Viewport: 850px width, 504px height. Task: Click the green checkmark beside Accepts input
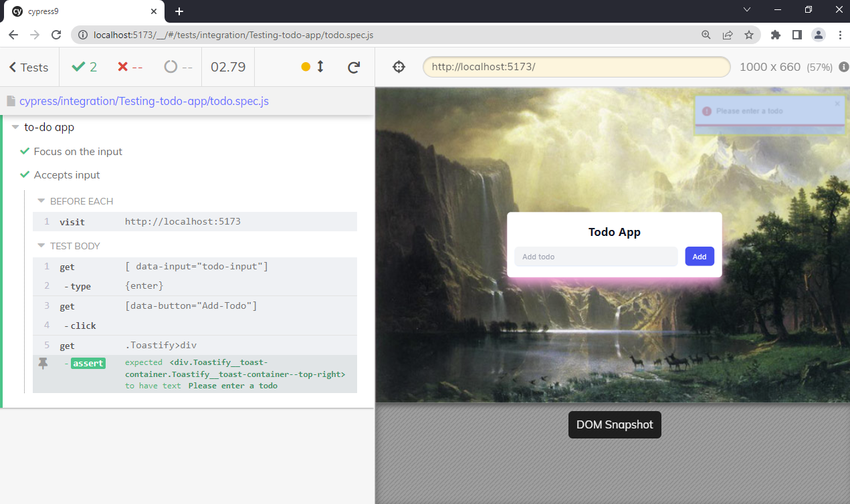click(25, 174)
